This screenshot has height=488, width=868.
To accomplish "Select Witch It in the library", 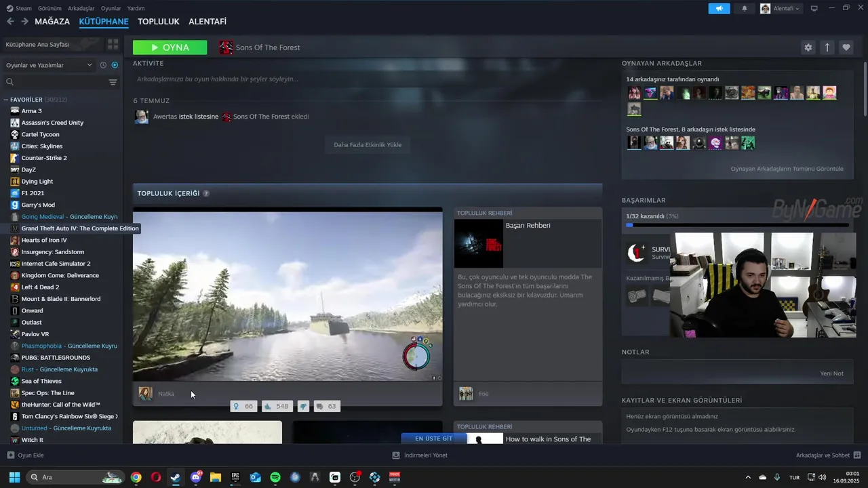I will pyautogui.click(x=32, y=440).
